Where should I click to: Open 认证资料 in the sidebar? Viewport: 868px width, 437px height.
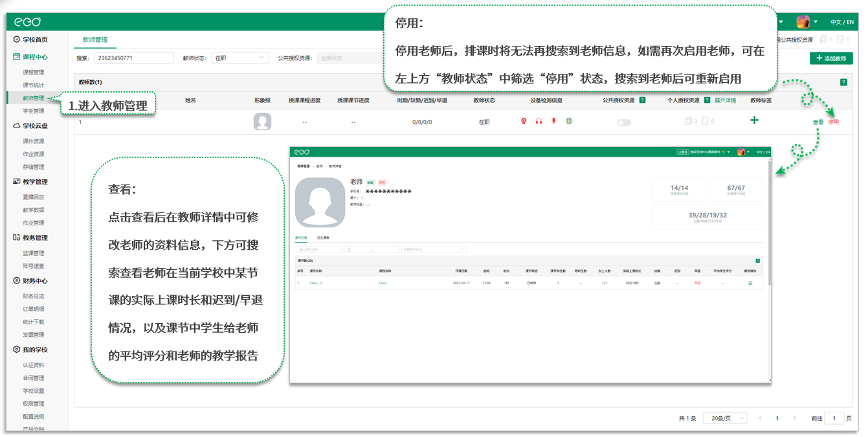tap(34, 364)
